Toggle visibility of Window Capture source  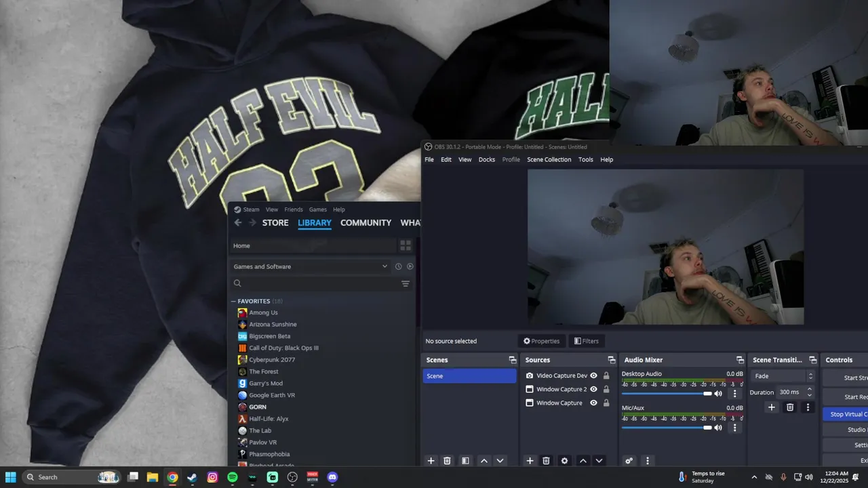pyautogui.click(x=593, y=403)
